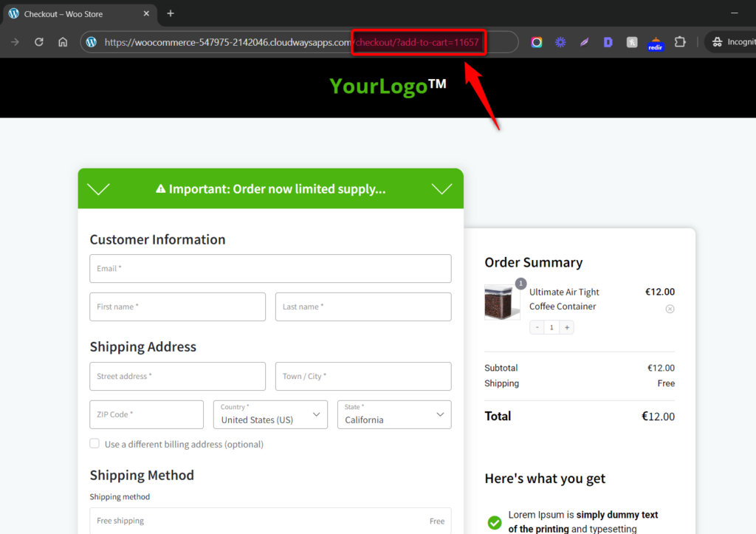Click Ultimate Air Tight Coffee Container name
The image size is (756, 534).
[x=564, y=299]
